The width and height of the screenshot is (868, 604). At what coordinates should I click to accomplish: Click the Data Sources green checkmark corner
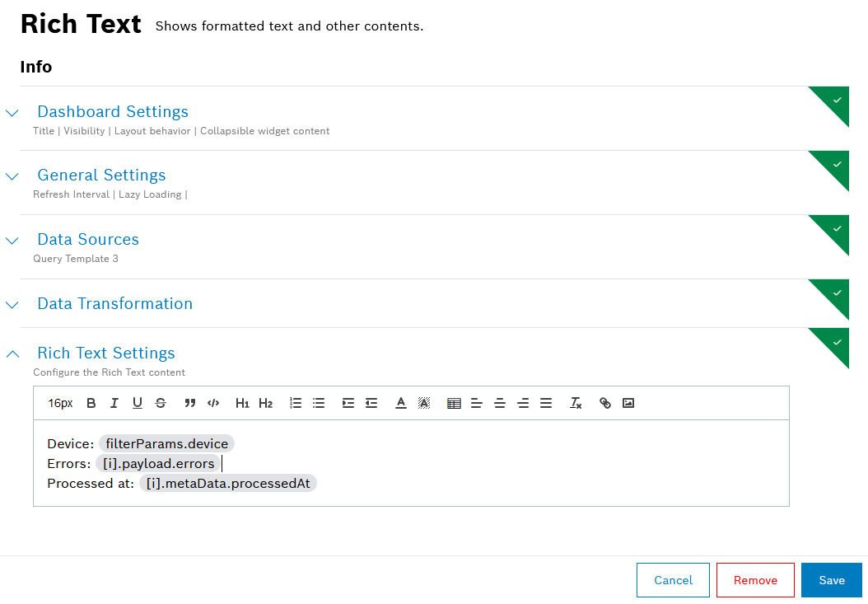click(x=837, y=228)
